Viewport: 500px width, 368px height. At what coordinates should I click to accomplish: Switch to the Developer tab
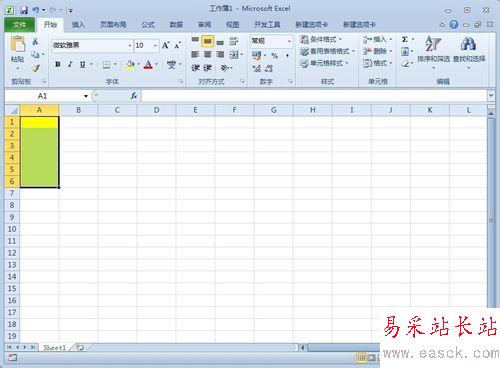point(267,25)
